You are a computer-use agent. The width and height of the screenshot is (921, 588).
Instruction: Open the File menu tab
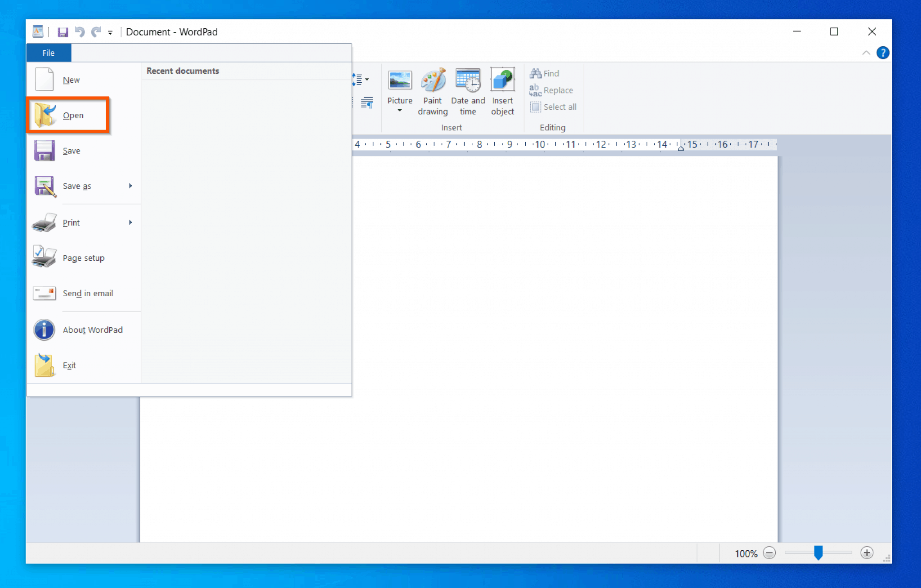pyautogui.click(x=49, y=53)
